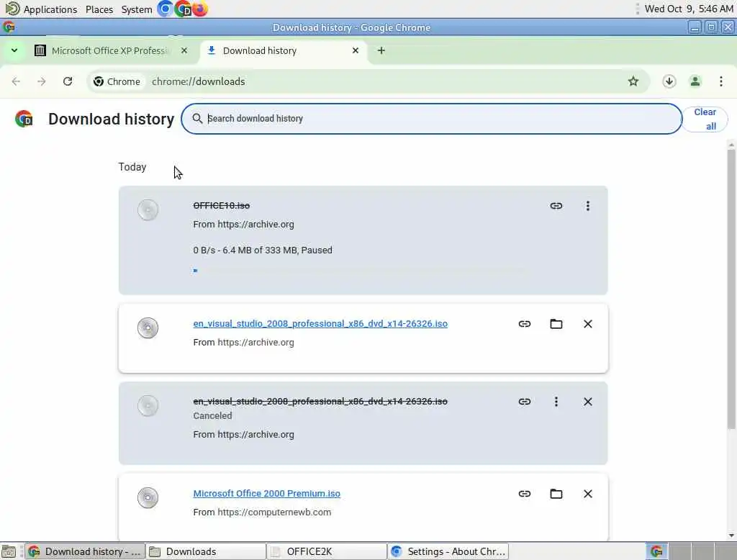Launch Firefox from top panel icon
The image size is (737, 560).
click(200, 9)
